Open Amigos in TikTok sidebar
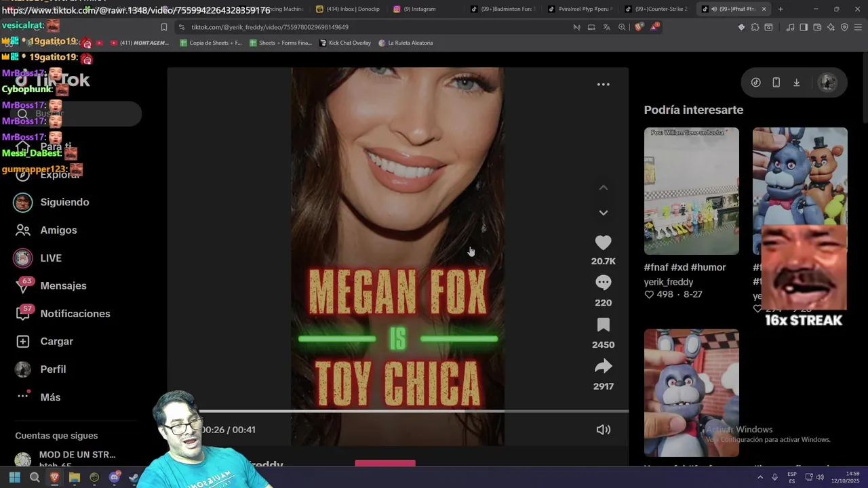The width and height of the screenshot is (868, 488). [x=46, y=230]
